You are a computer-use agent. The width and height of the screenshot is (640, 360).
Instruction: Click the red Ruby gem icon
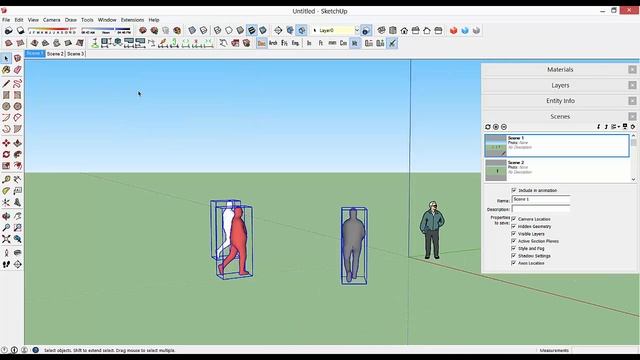pyautogui.click(x=453, y=31)
